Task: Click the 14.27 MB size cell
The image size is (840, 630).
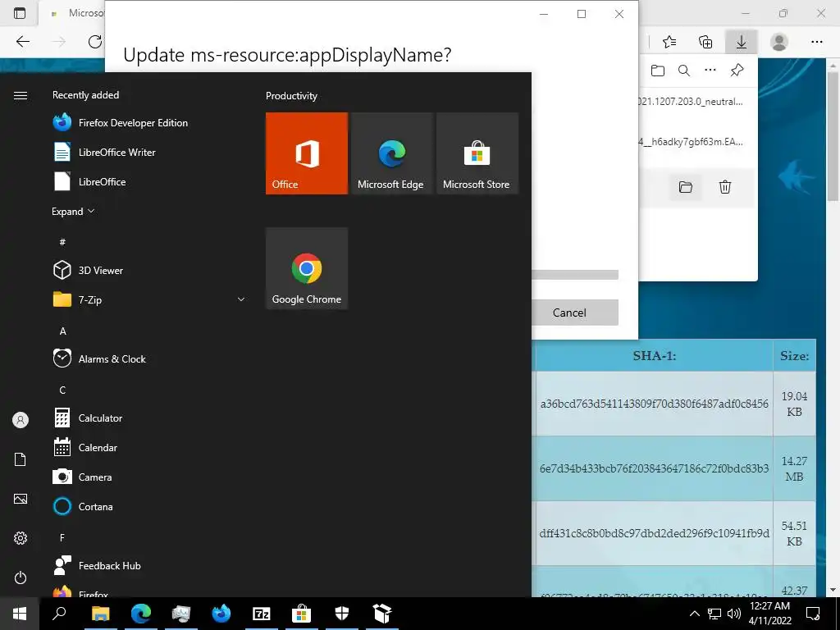Action: tap(794, 468)
